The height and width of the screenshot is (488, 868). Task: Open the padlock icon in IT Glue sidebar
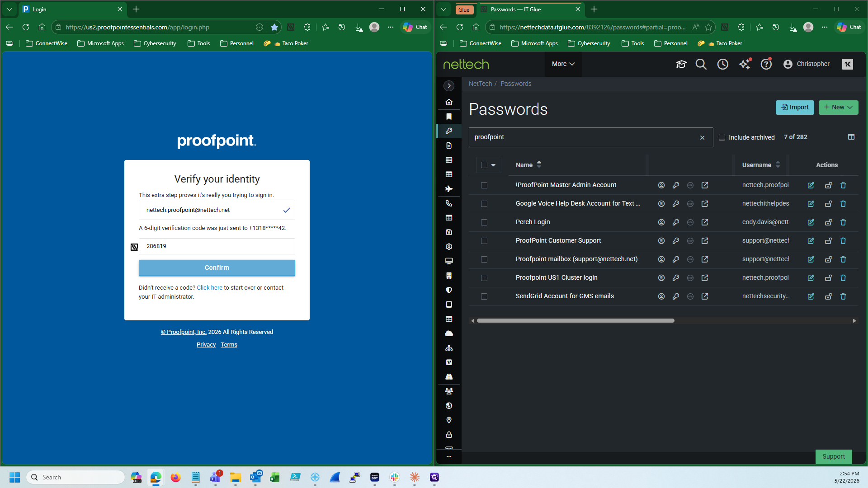pos(449,435)
